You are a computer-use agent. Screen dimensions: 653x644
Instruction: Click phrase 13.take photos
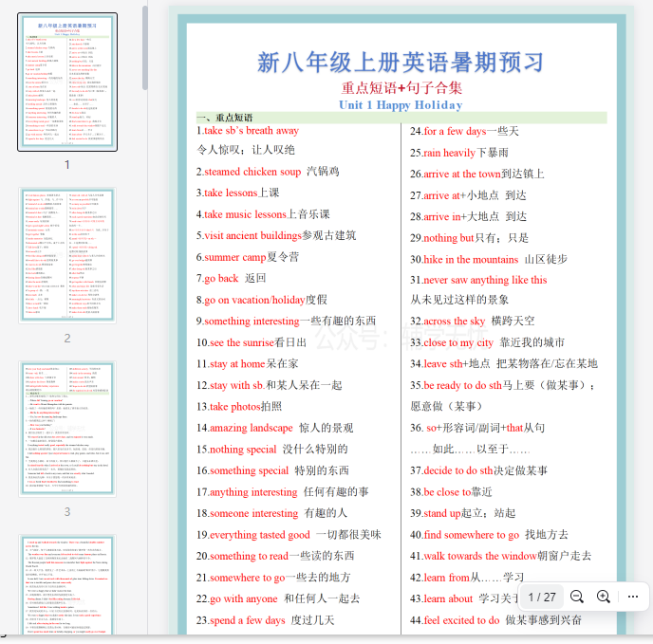(228, 406)
